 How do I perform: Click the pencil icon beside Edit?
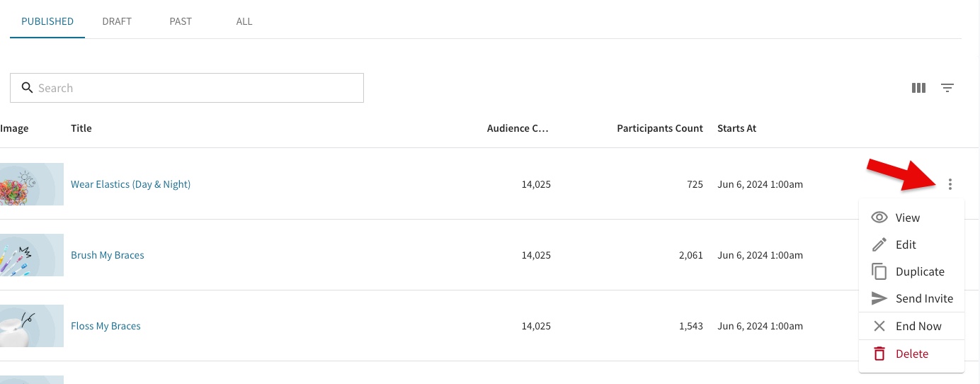[x=879, y=244]
